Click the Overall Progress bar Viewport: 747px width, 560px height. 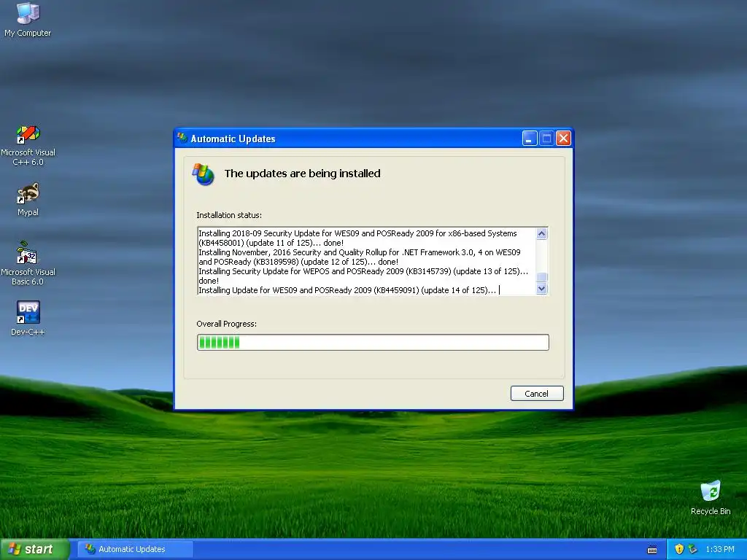(373, 342)
